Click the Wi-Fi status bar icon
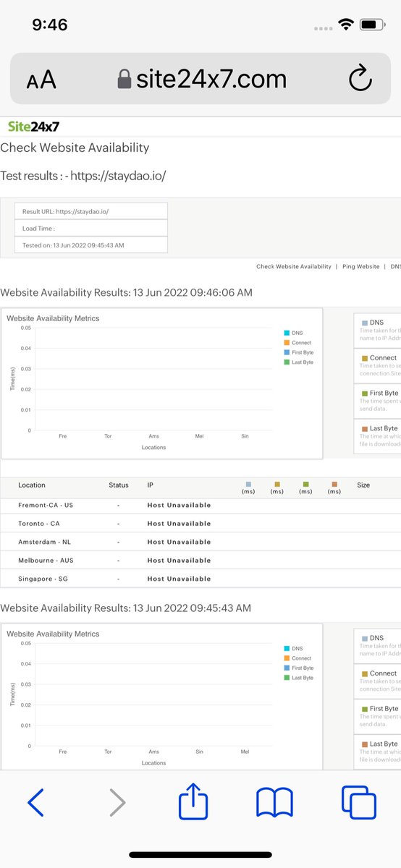The image size is (401, 868). click(345, 25)
